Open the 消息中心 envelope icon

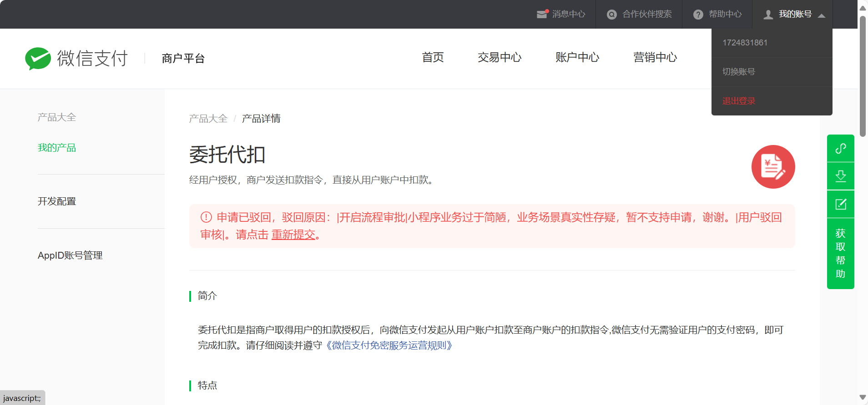coord(542,14)
